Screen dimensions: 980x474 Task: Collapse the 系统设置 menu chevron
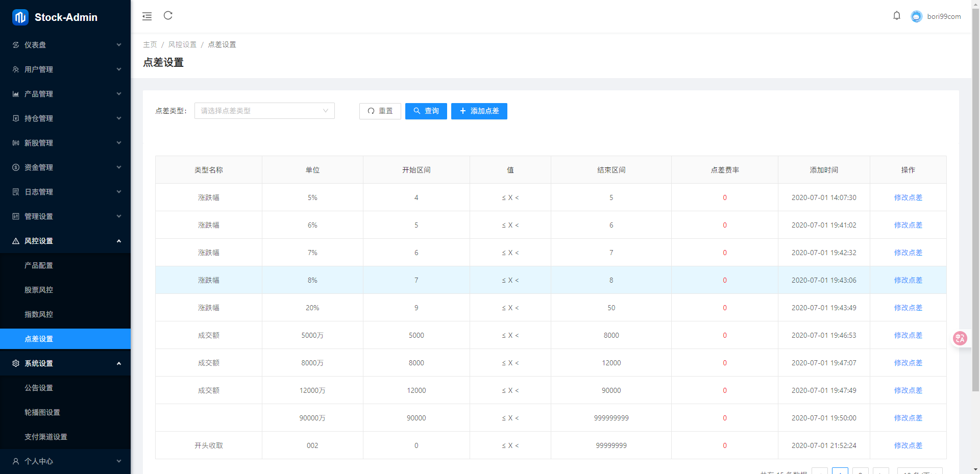[x=119, y=363]
